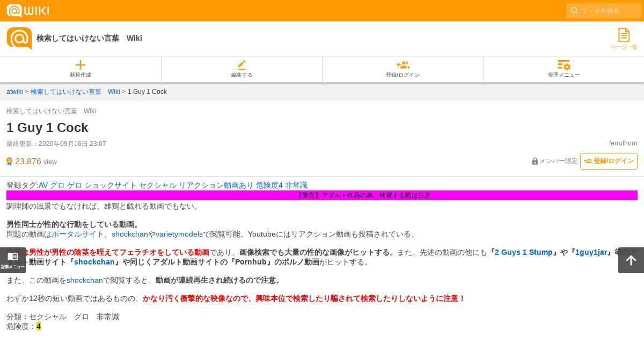Follow shockchan link before や
Image resolution: width=644 pixels, height=338 pixels.
click(130, 234)
